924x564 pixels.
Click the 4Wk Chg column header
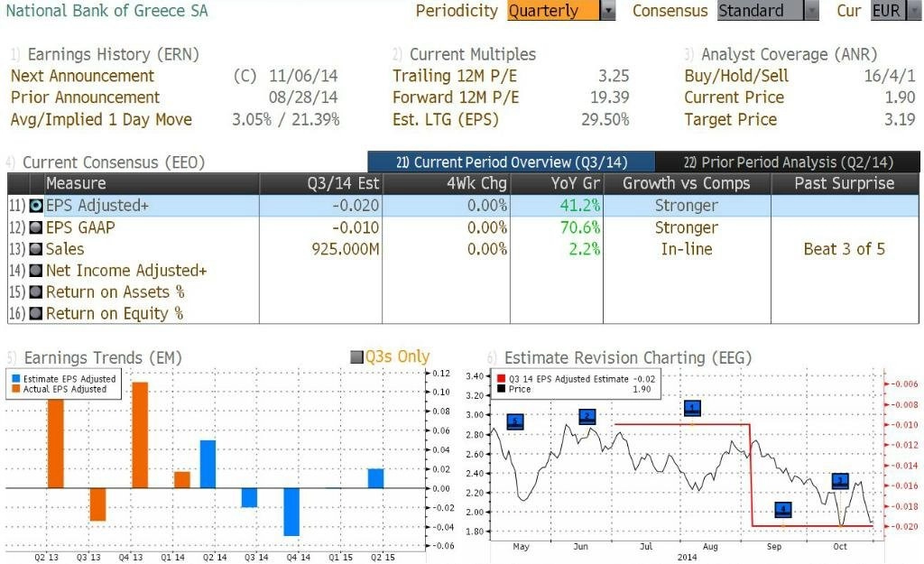[447, 183]
